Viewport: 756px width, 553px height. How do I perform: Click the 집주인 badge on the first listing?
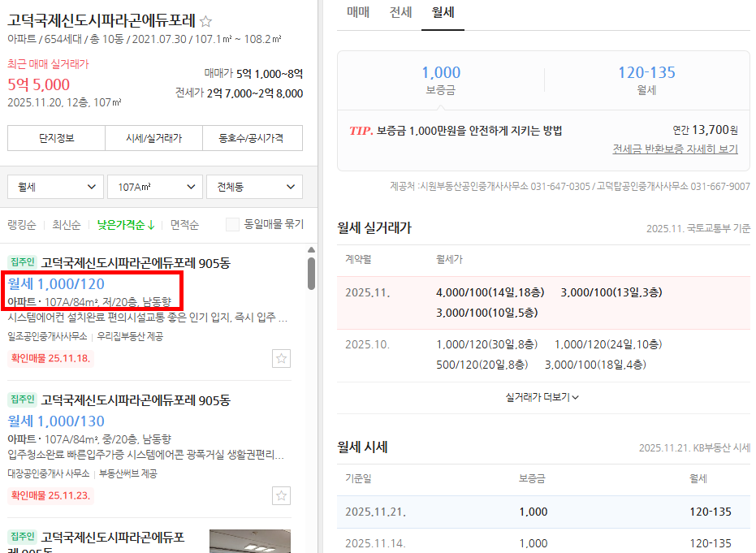(22, 261)
